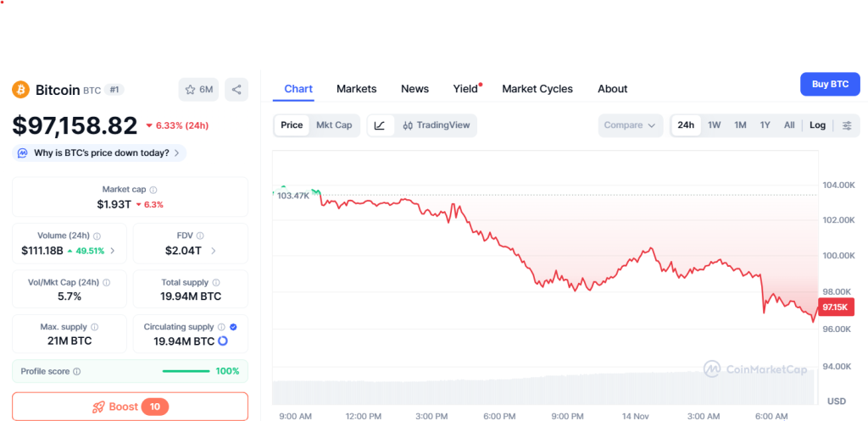Click the Market cap info icon
The height and width of the screenshot is (421, 868).
coord(153,190)
